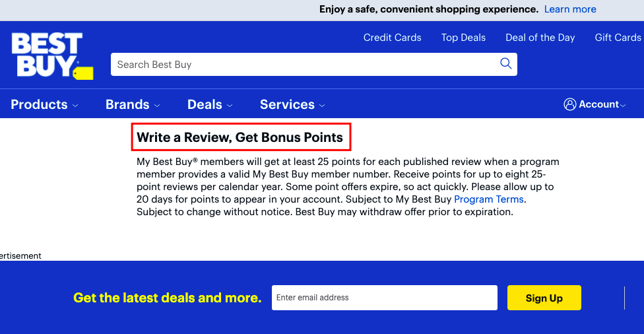Click the yellow tag on Best Buy logo
This screenshot has height=334, width=644.
coord(83,73)
